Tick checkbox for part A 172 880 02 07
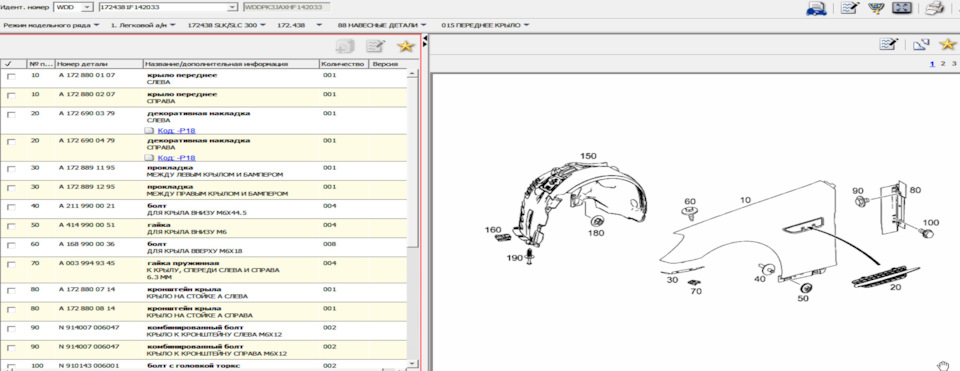Screen dimensions: 960x371 point(10,96)
